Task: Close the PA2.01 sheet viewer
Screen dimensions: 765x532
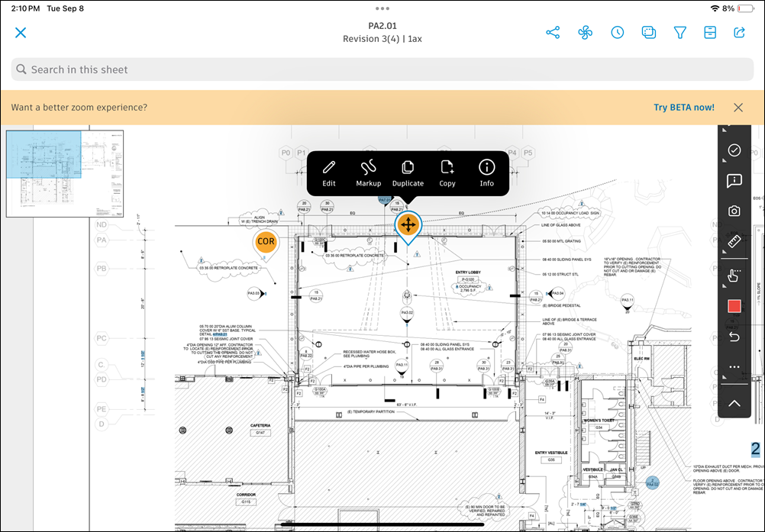Action: [x=21, y=33]
